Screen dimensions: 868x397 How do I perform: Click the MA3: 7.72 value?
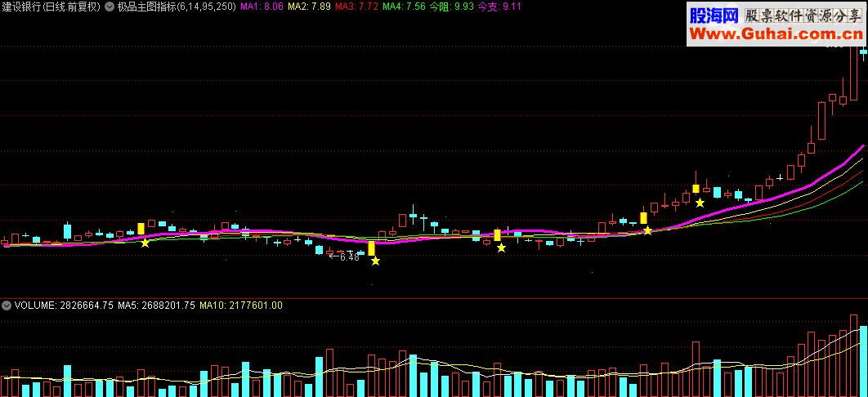pos(357,7)
